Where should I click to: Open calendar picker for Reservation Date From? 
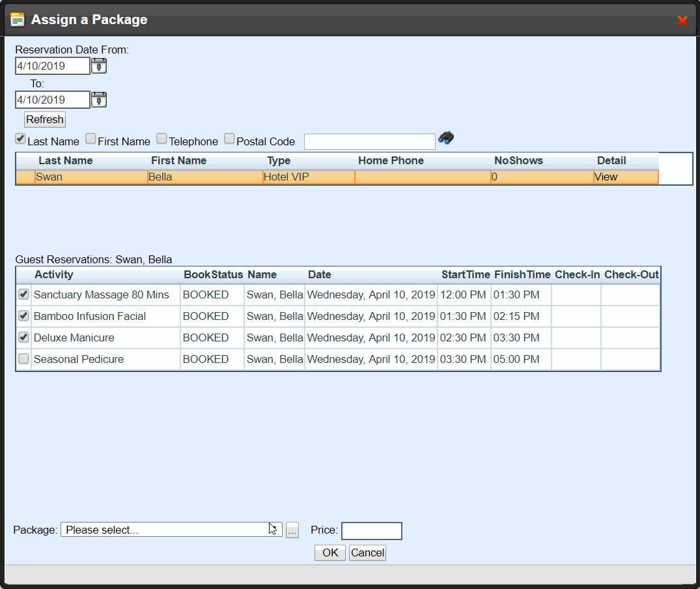pyautogui.click(x=99, y=66)
